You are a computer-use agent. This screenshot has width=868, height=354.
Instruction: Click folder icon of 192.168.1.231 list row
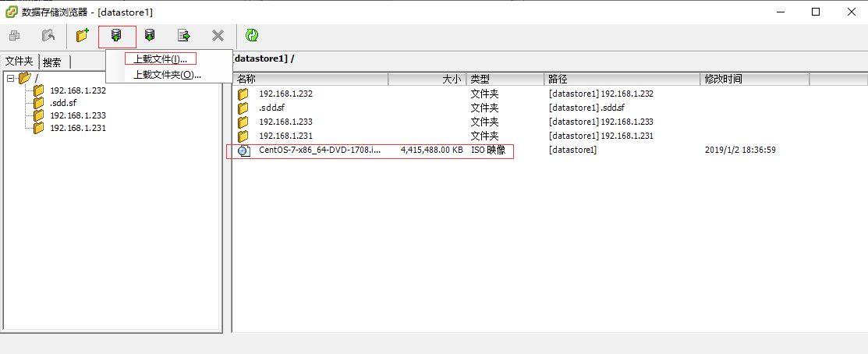[x=243, y=136]
